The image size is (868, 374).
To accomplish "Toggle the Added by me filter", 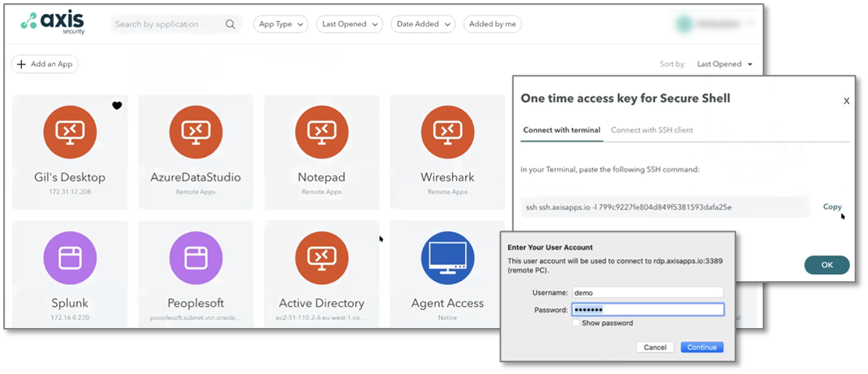I will click(493, 24).
